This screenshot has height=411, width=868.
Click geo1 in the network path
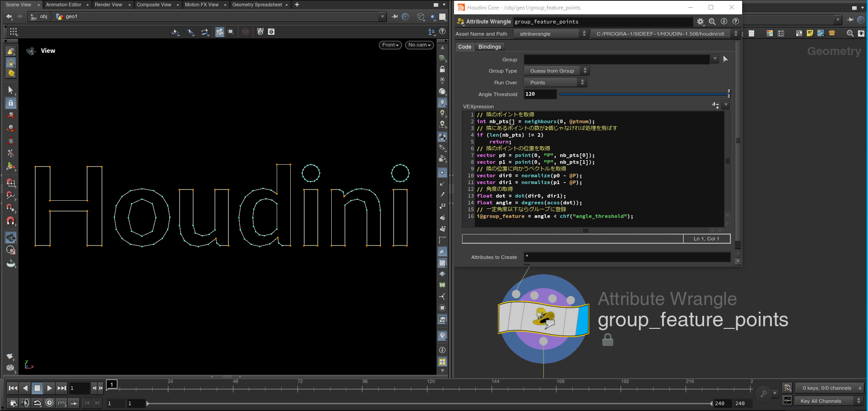(x=71, y=17)
